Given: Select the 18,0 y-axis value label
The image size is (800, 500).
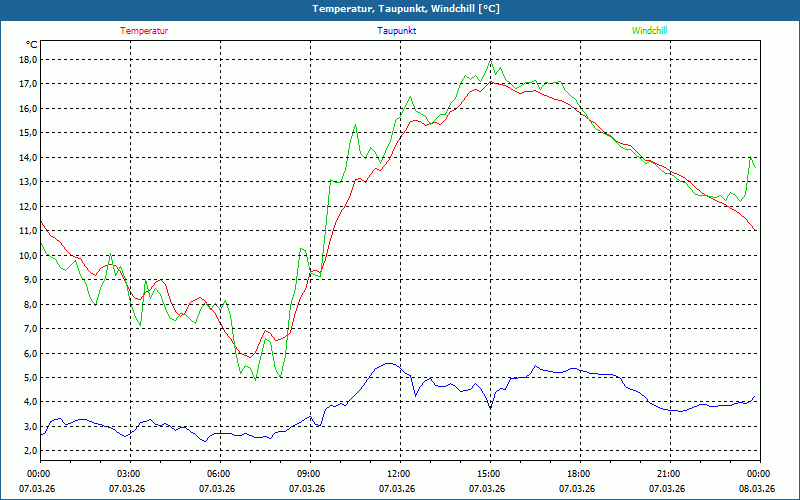Looking at the screenshot, I should pos(27,59).
